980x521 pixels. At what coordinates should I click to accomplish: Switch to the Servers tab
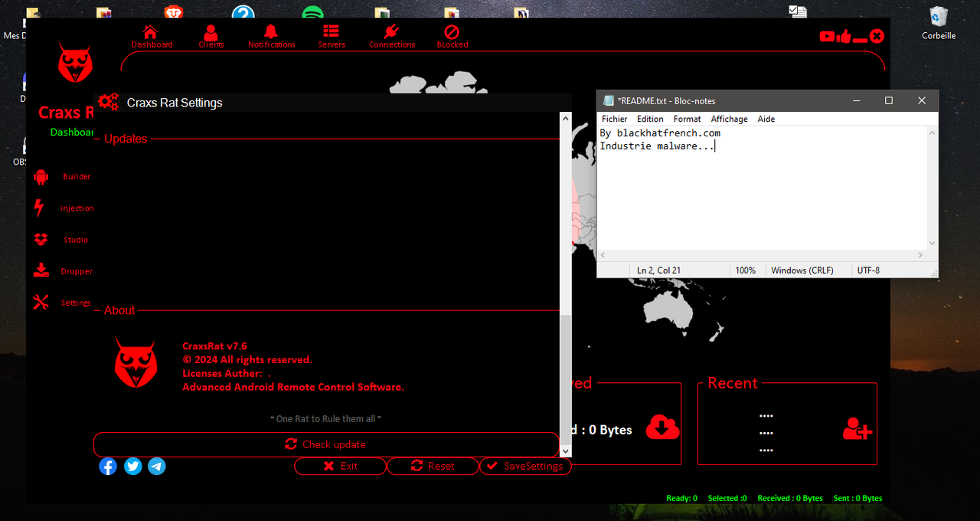(x=332, y=37)
